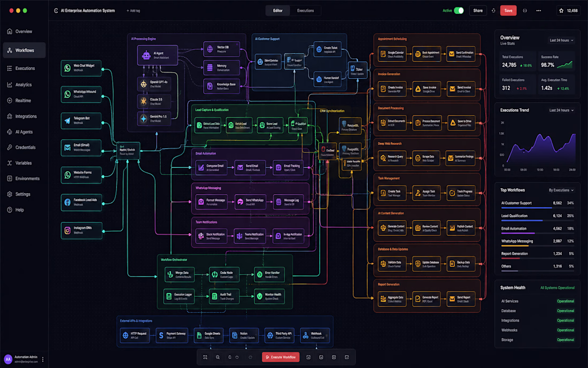Click the Variables sidebar icon
The width and height of the screenshot is (588, 368).
tap(10, 163)
